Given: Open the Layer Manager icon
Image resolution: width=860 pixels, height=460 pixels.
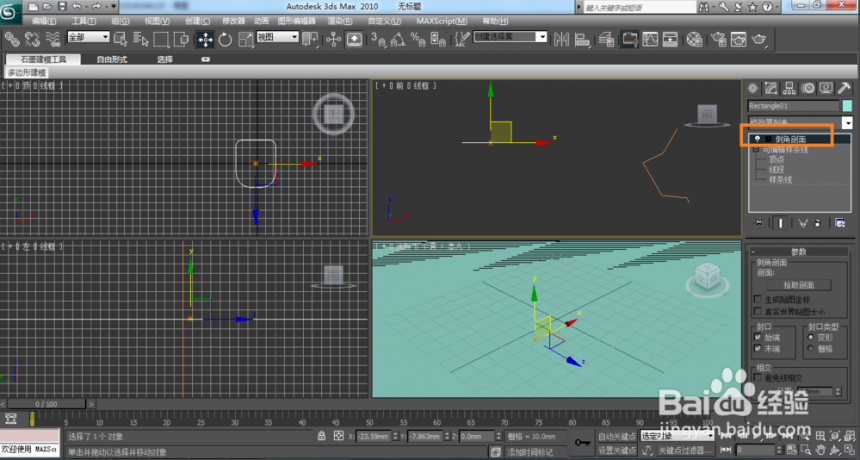Looking at the screenshot, I should click(x=606, y=39).
